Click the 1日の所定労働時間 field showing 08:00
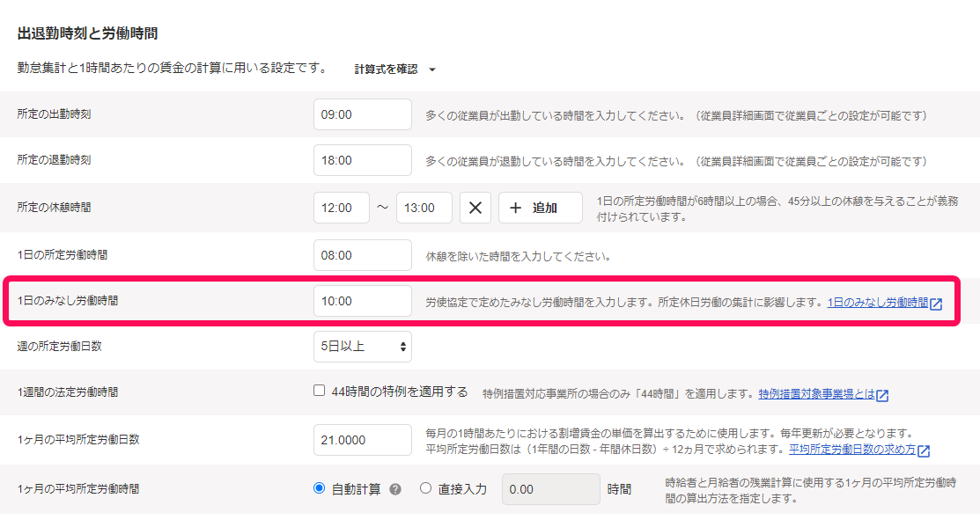Image resolution: width=980 pixels, height=520 pixels. 363,255
